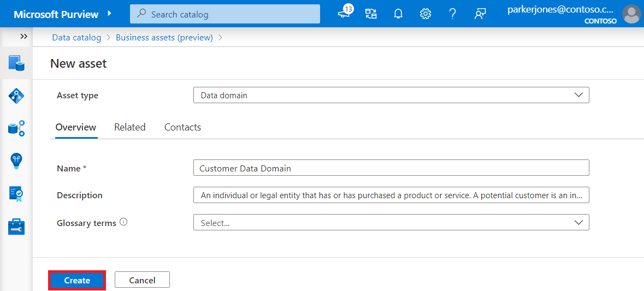This screenshot has width=644, height=291.
Task: Open the policy document sidebar icon
Action: [x=16, y=193]
